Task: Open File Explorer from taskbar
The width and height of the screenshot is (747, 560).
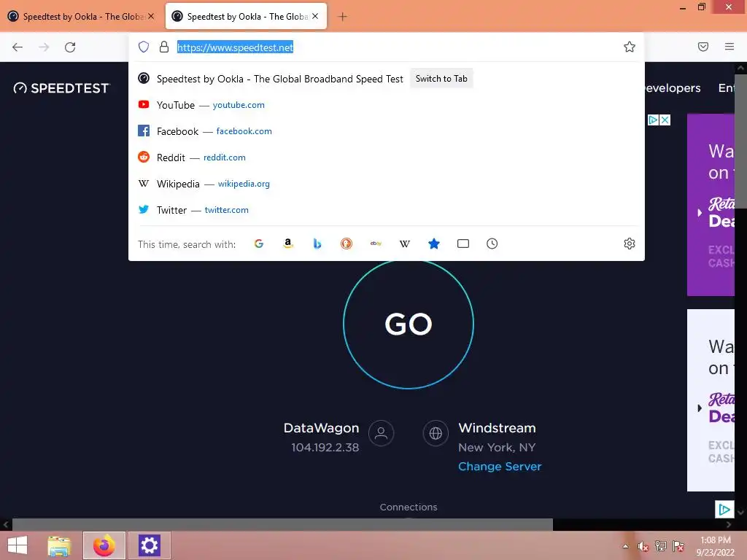Action: tap(59, 545)
